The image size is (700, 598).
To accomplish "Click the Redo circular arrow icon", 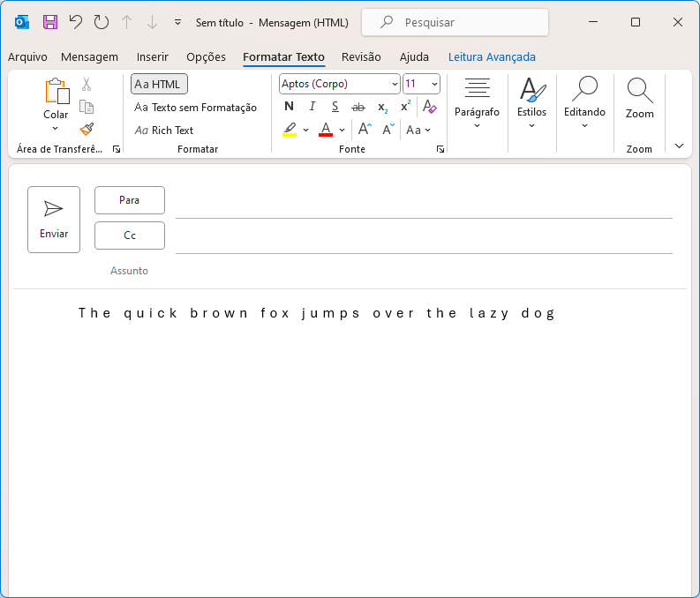I will (x=102, y=22).
